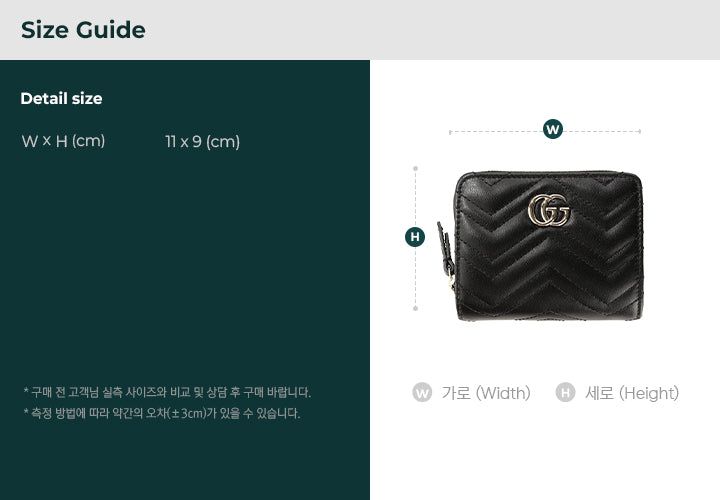Click the ±3cm measurement error note
This screenshot has height=500, width=720.
pyautogui.click(x=162, y=413)
